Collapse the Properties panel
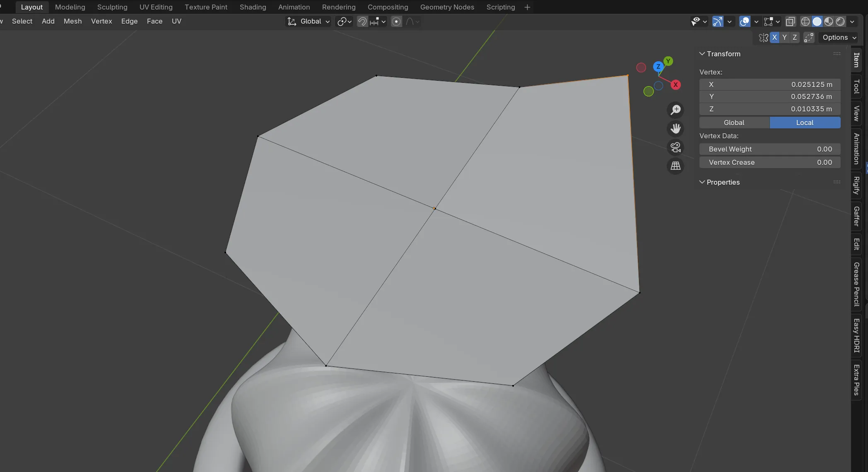The height and width of the screenshot is (472, 868). (x=723, y=182)
